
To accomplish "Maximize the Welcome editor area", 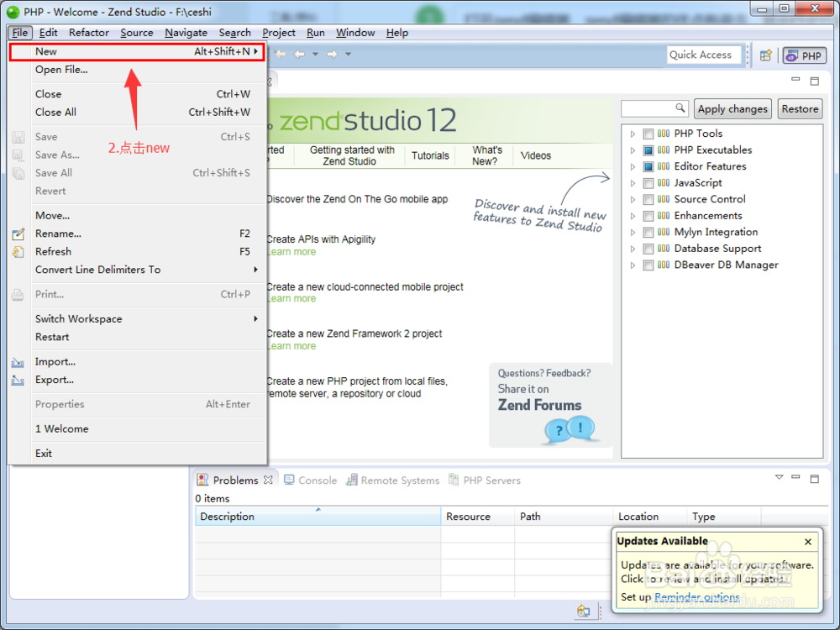I will [x=815, y=81].
